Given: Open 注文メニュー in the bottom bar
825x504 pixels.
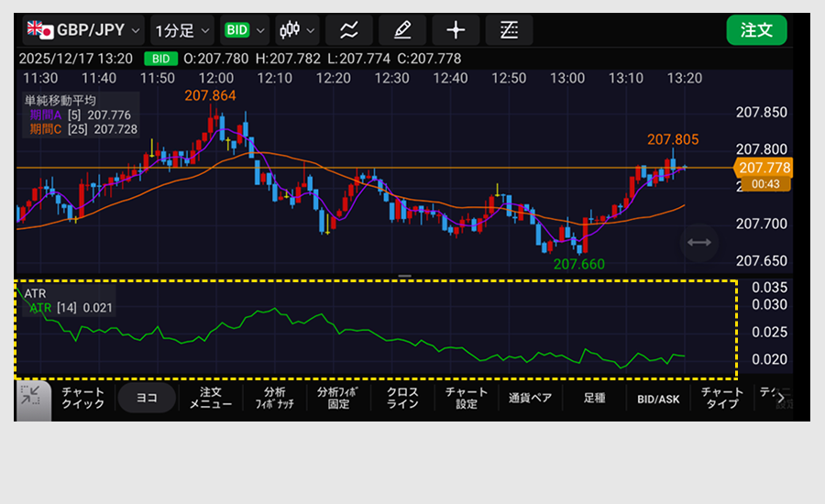Looking at the screenshot, I should point(211,399).
